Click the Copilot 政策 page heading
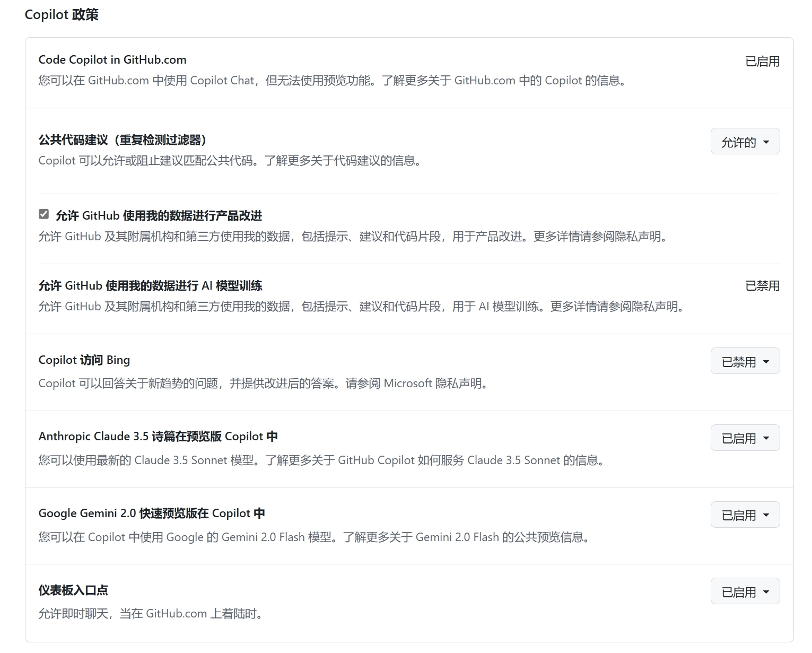The height and width of the screenshot is (653, 812). click(x=62, y=14)
